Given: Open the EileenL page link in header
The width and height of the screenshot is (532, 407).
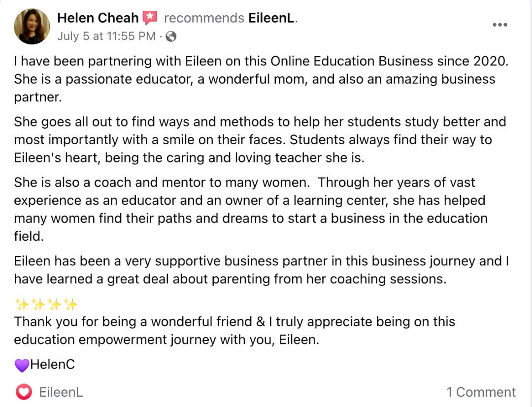Looking at the screenshot, I should point(272,18).
